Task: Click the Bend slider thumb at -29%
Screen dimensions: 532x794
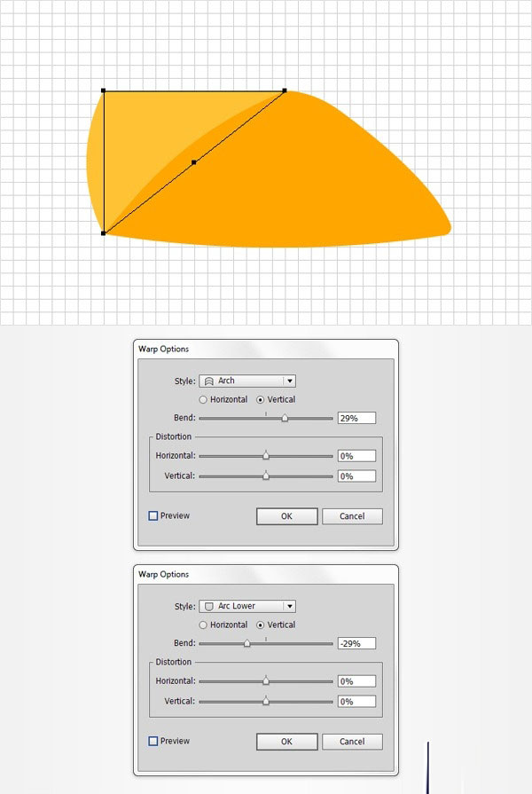Action: click(247, 643)
